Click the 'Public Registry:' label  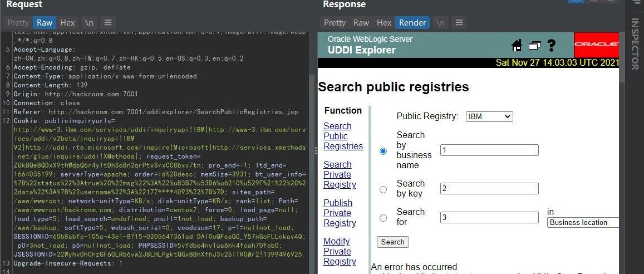(427, 116)
